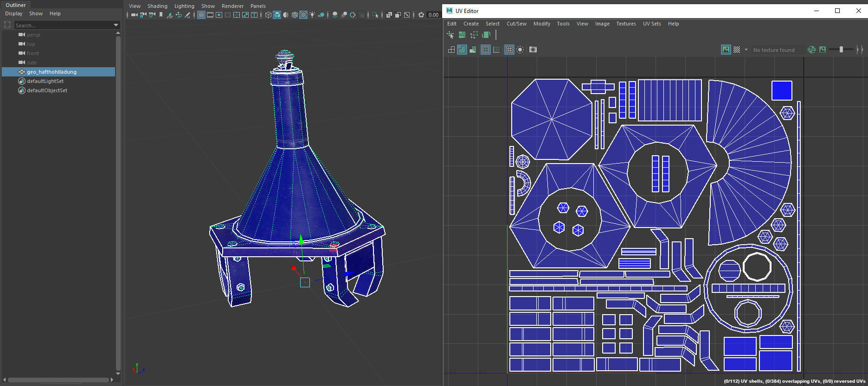Toggle Textured display checker icon
The height and width of the screenshot is (386, 868).
coord(303,15)
